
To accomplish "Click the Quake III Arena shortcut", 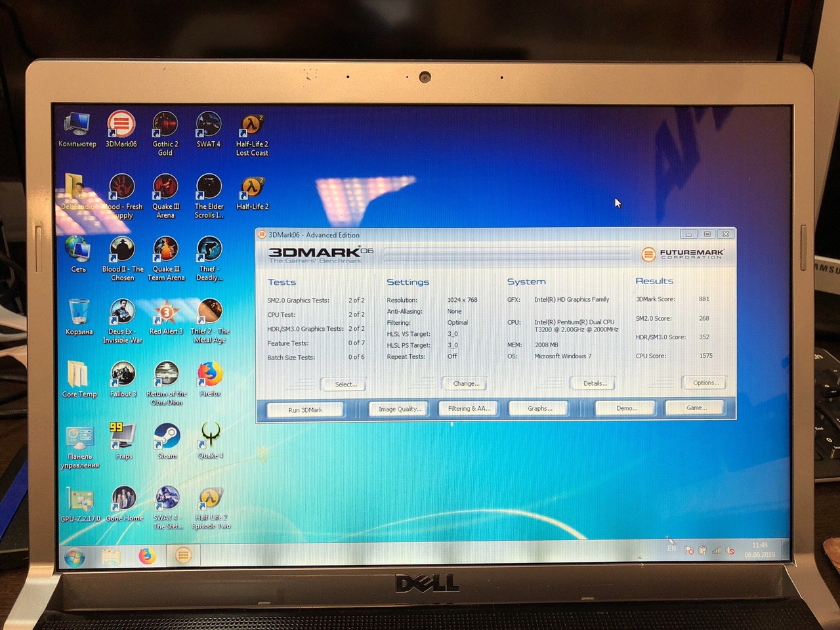I will [x=165, y=196].
